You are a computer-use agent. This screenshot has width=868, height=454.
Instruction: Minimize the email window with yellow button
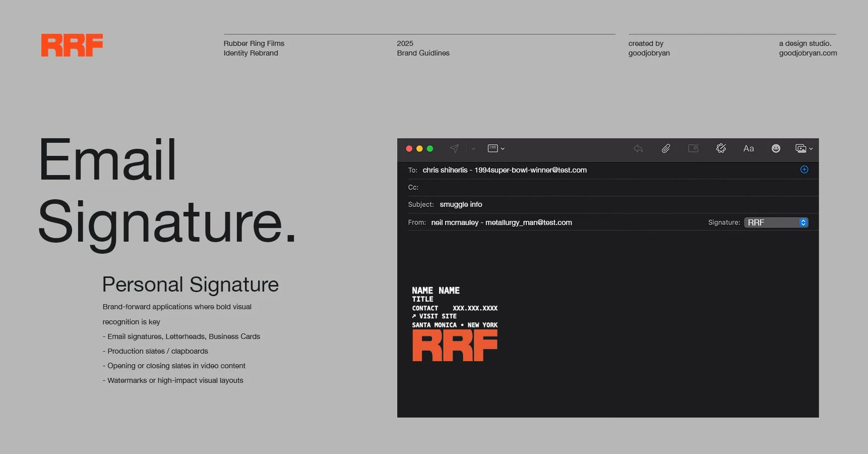point(419,148)
